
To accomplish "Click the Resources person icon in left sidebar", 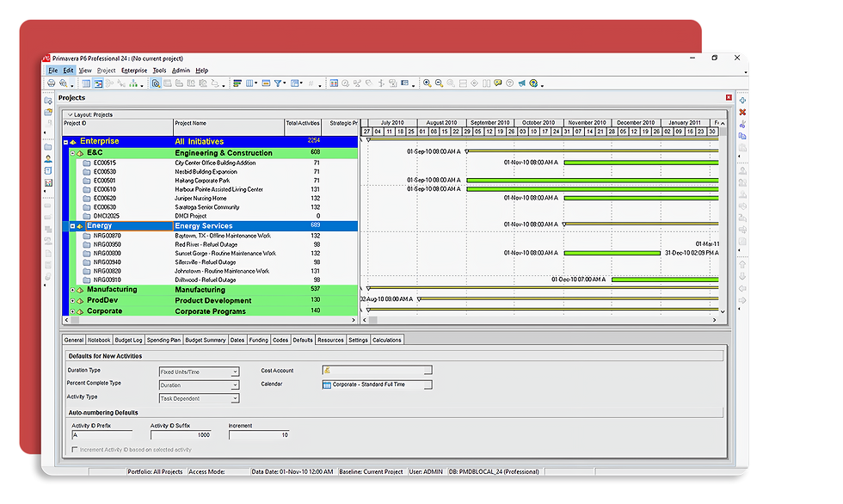I will [x=48, y=159].
